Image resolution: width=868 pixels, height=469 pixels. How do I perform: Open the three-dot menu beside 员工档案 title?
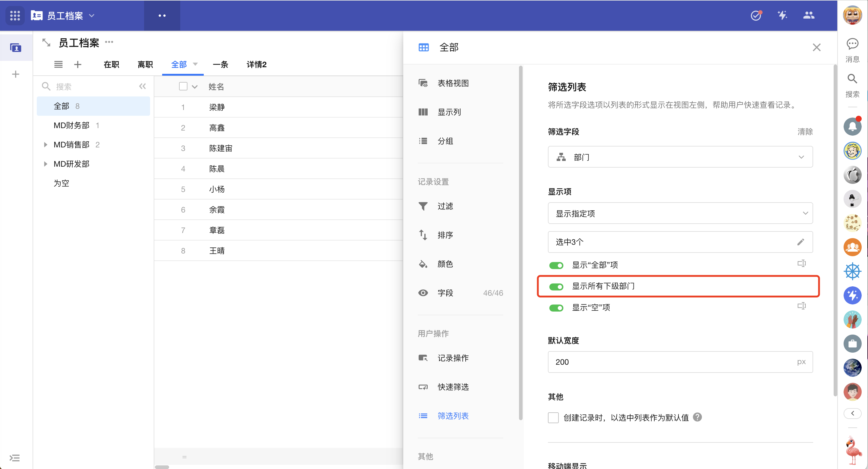109,42
